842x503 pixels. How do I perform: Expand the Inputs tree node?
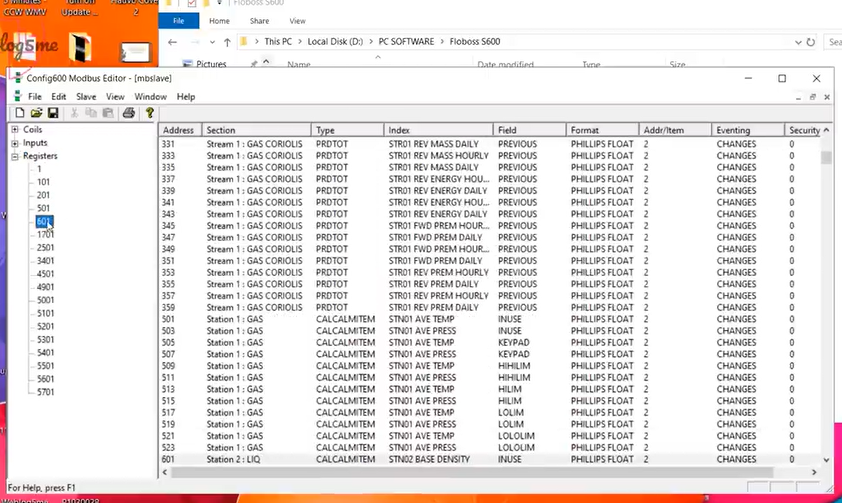click(x=15, y=143)
